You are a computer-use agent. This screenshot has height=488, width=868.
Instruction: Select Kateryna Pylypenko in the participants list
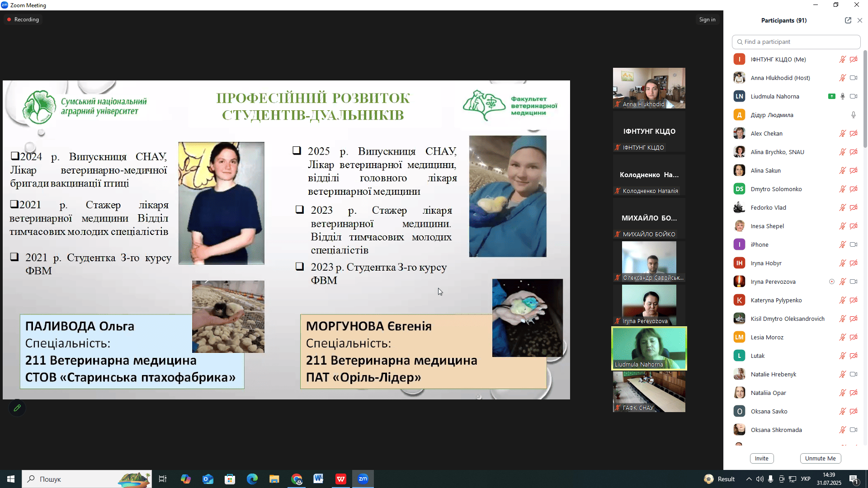(795, 300)
